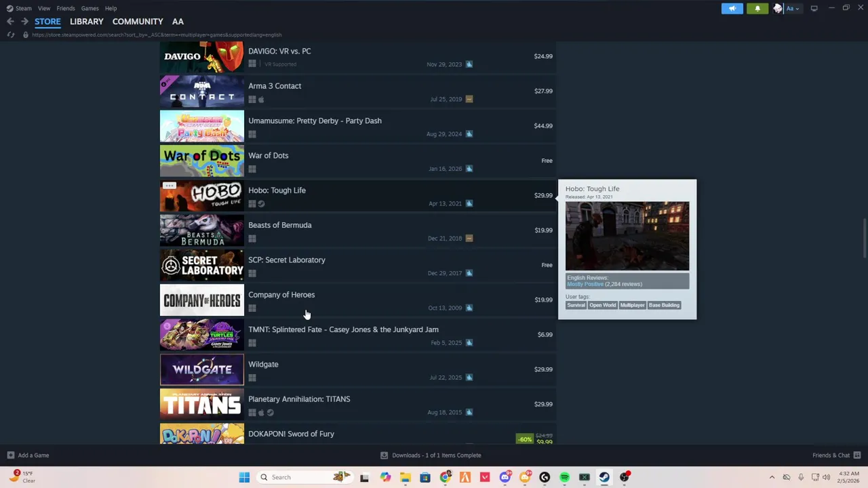Switch to Big Picture mode icon
This screenshot has height=488, width=868.
(814, 8)
